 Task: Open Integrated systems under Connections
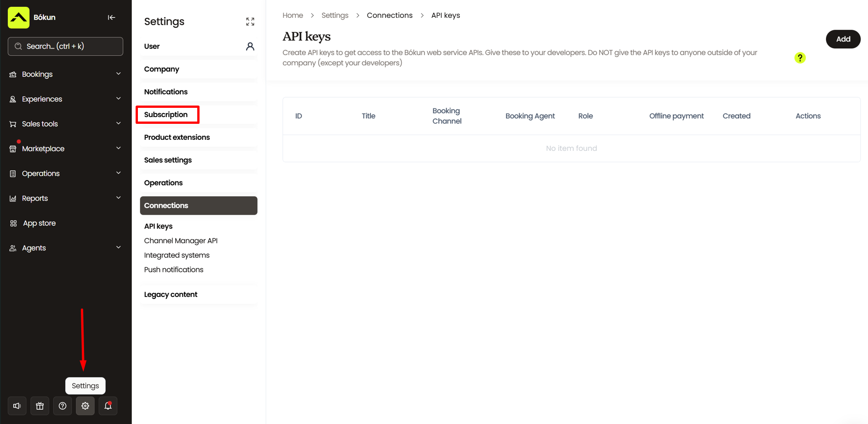[177, 255]
